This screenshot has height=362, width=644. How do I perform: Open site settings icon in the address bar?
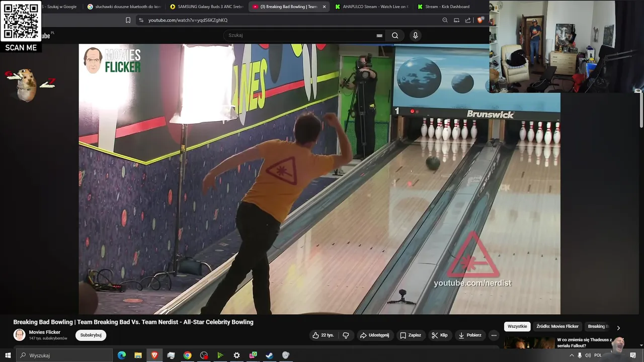pos(141,20)
